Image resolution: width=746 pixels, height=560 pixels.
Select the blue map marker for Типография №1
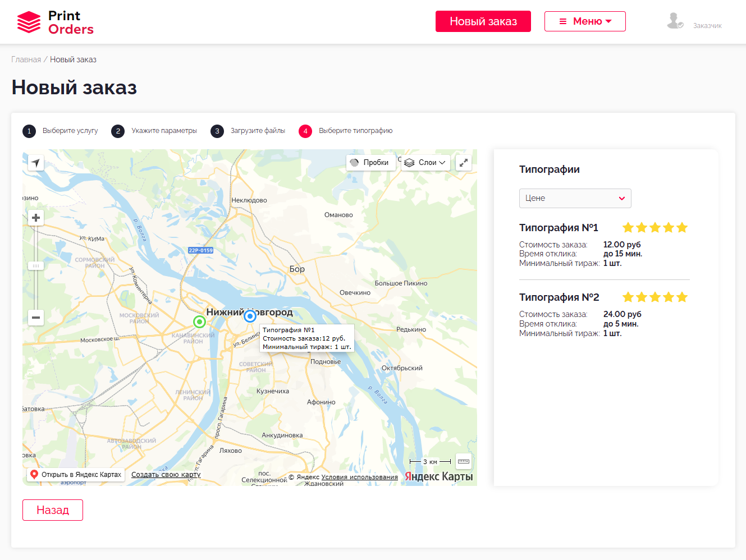(250, 316)
